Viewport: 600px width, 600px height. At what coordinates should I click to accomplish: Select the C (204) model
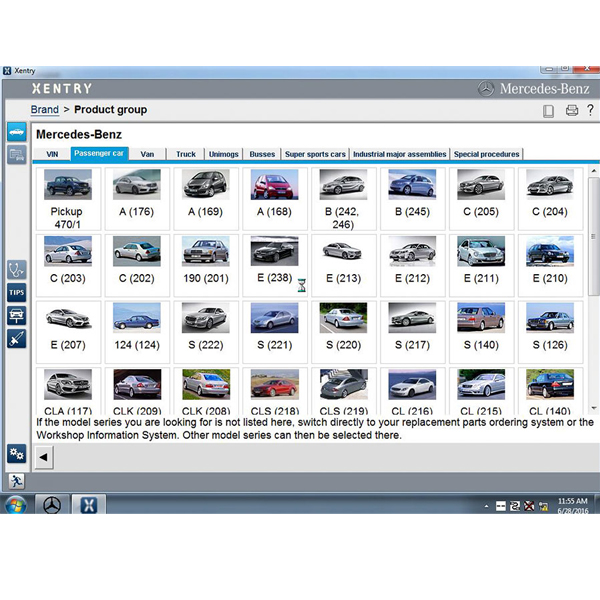(550, 199)
